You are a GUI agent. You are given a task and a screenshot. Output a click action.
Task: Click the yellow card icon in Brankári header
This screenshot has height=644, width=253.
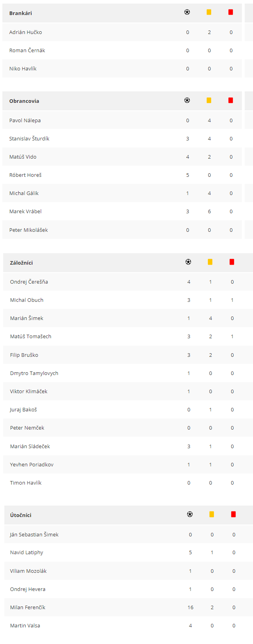209,12
